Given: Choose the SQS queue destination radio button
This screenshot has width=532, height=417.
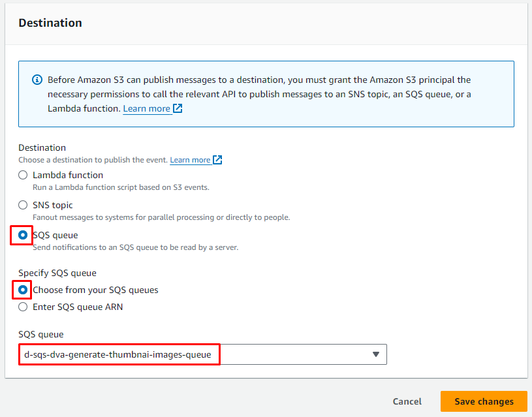Looking at the screenshot, I should [23, 235].
